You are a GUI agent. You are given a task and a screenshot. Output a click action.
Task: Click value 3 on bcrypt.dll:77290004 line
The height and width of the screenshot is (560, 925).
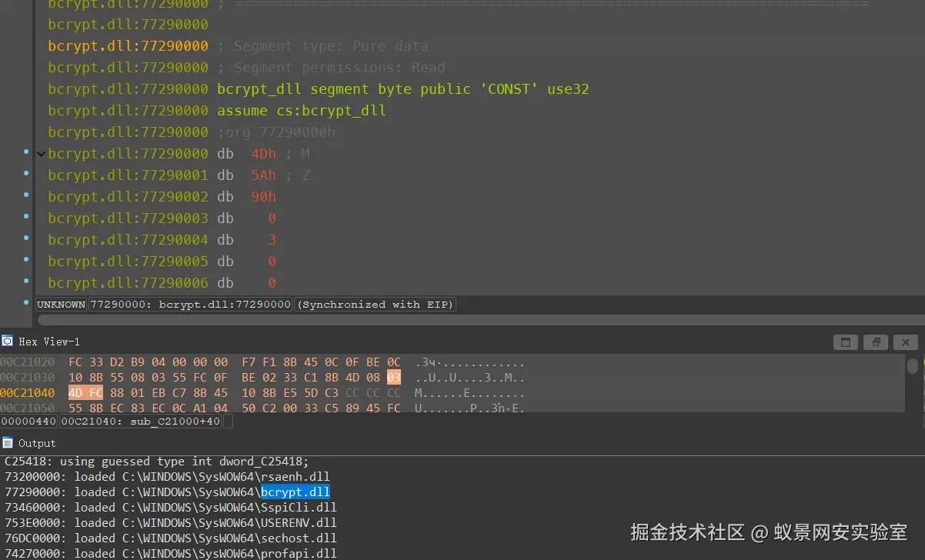[x=272, y=240]
